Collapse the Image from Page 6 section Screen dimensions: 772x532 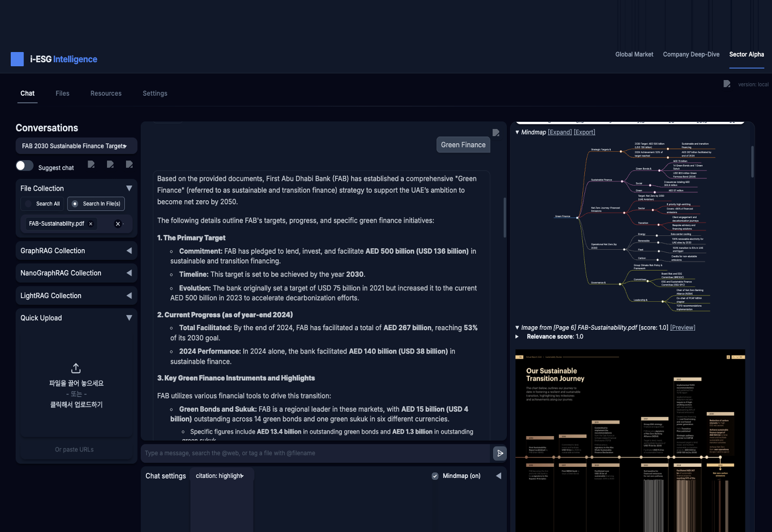[x=518, y=328]
